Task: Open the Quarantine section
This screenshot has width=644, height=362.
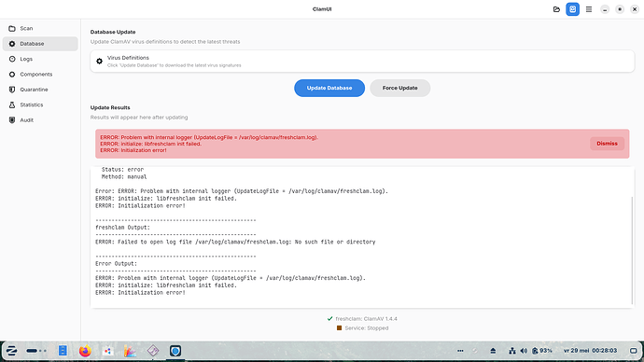Action: point(40,90)
